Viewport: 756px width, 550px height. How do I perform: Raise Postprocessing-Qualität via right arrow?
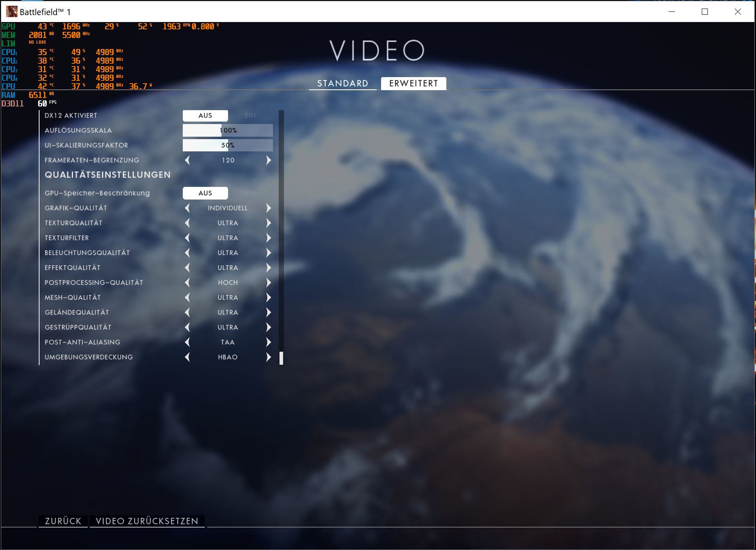[268, 283]
